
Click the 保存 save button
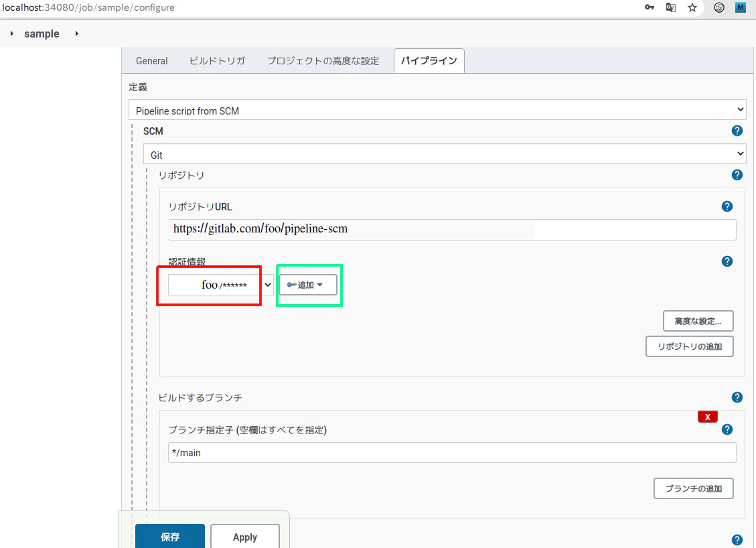pos(169,537)
